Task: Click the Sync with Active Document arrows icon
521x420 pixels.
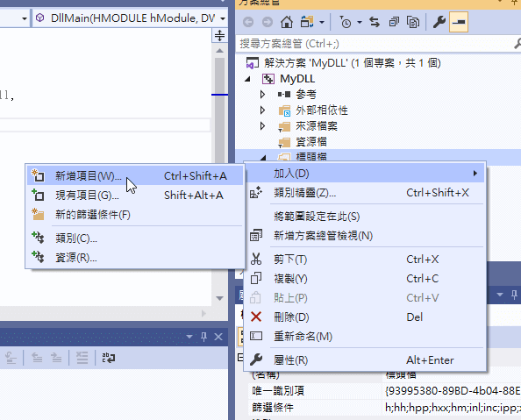Action: coord(375,22)
